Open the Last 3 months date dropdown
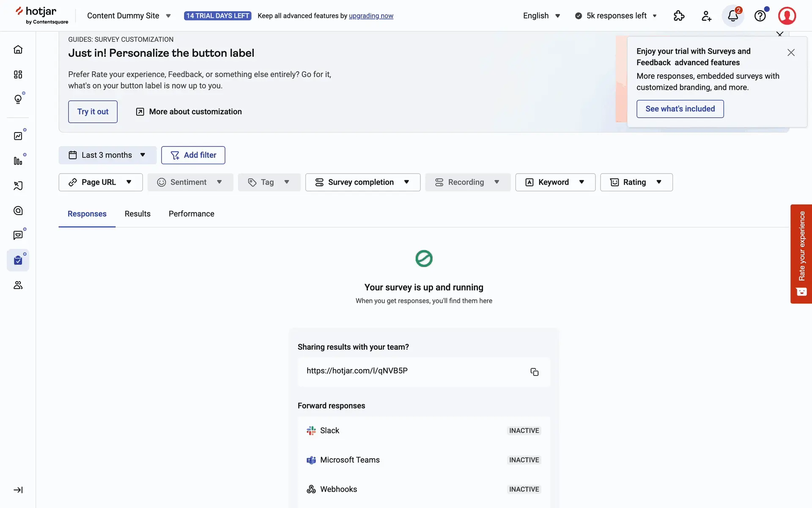Screen dimensions: 812x508 [107, 155]
